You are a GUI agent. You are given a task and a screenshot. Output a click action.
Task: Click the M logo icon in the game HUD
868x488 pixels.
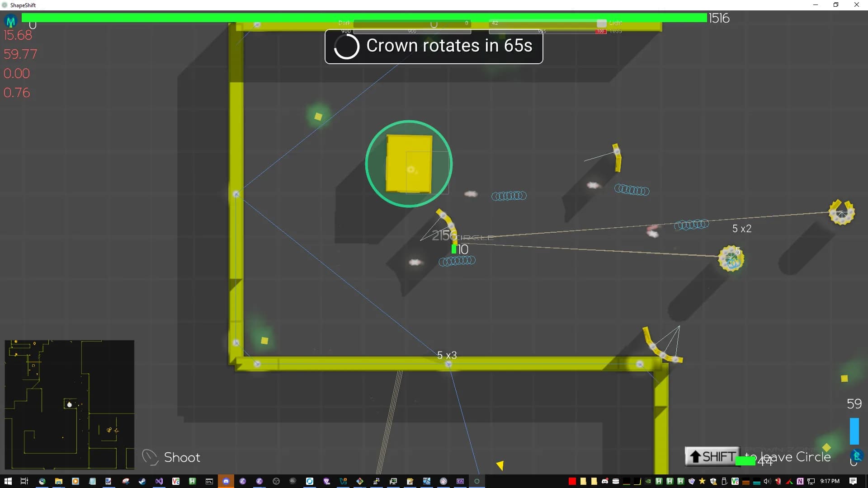(x=10, y=21)
